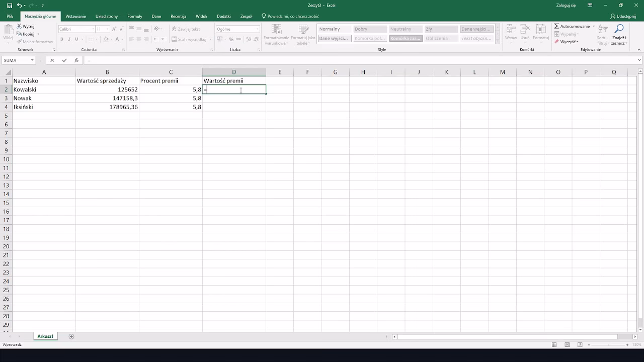Save the workbook using the floppy disk icon
644x362 pixels.
[10, 6]
